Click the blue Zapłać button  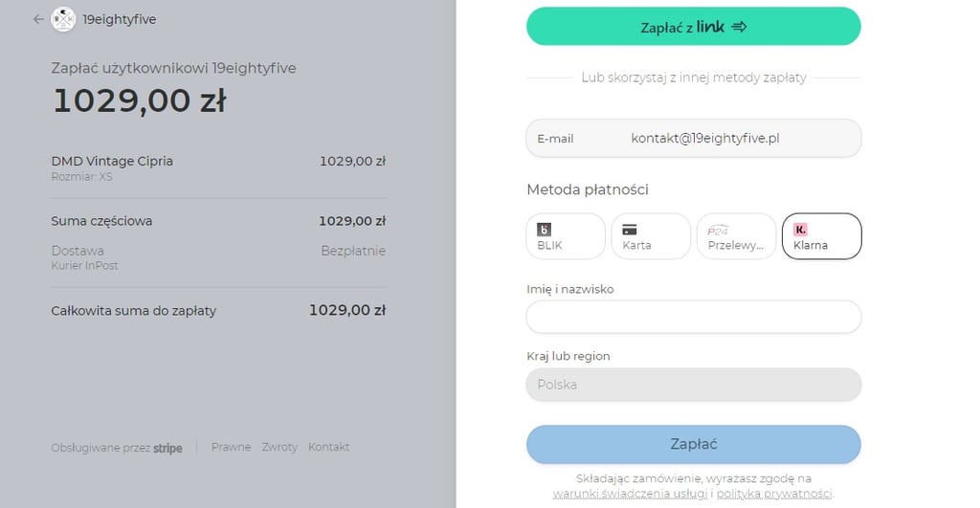pyautogui.click(x=694, y=444)
